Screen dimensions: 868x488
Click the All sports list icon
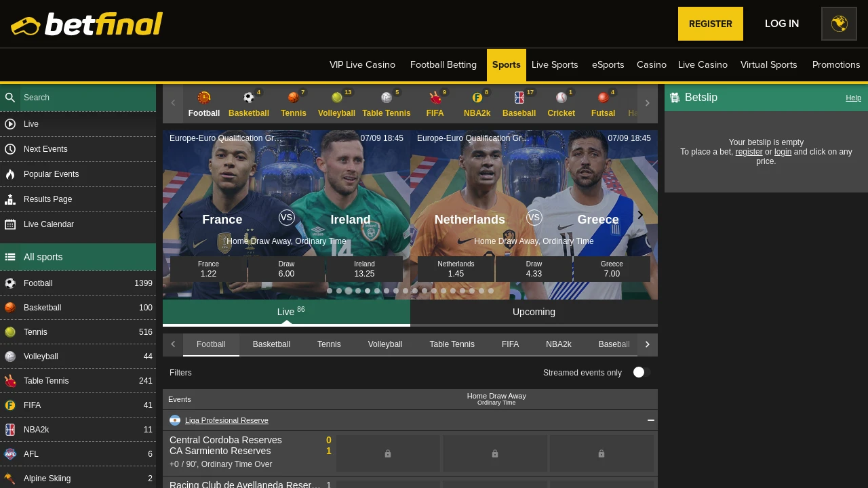point(10,257)
